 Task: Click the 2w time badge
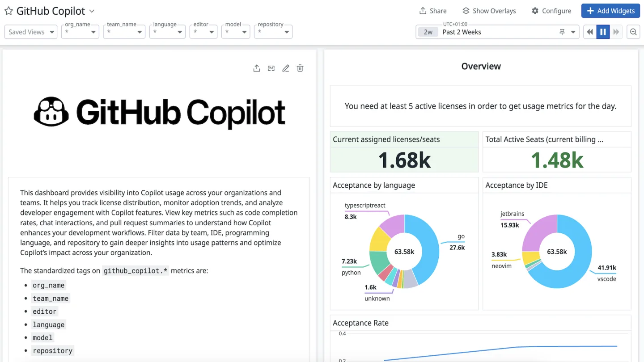428,32
